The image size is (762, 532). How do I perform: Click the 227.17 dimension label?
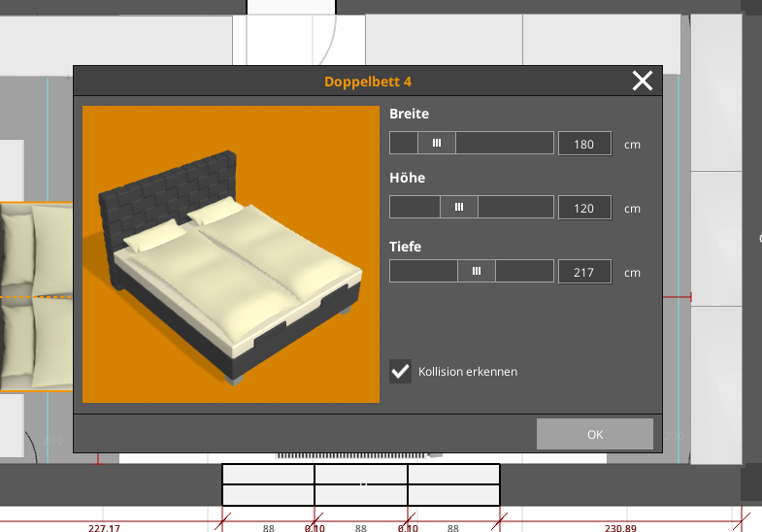click(x=104, y=527)
